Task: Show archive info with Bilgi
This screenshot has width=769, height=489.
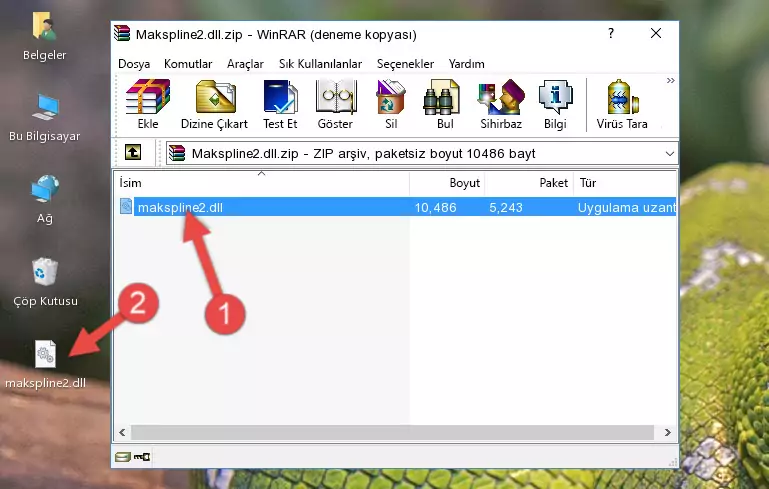Action: pos(555,104)
